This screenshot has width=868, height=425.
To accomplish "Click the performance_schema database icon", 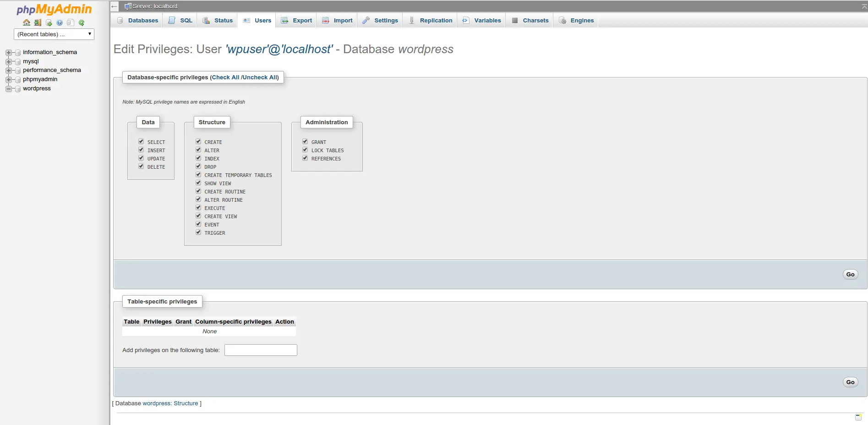I will (18, 71).
